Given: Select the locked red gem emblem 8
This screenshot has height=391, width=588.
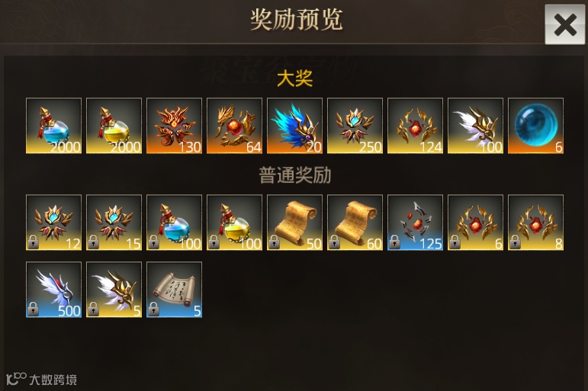Looking at the screenshot, I should [x=535, y=223].
